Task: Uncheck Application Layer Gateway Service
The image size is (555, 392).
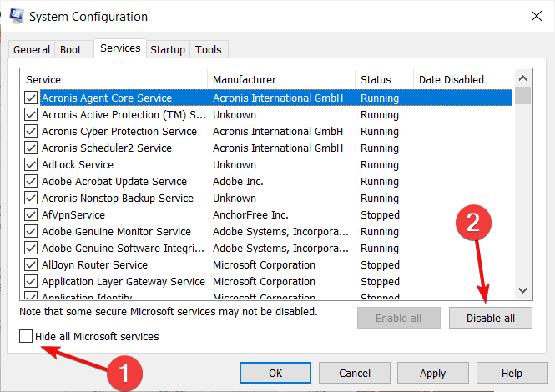Action: tap(31, 281)
